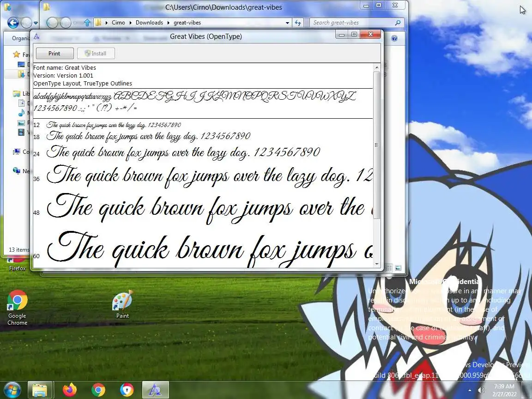The width and height of the screenshot is (532, 399).
Task: Click the size 24 sample label
Action: tap(36, 154)
